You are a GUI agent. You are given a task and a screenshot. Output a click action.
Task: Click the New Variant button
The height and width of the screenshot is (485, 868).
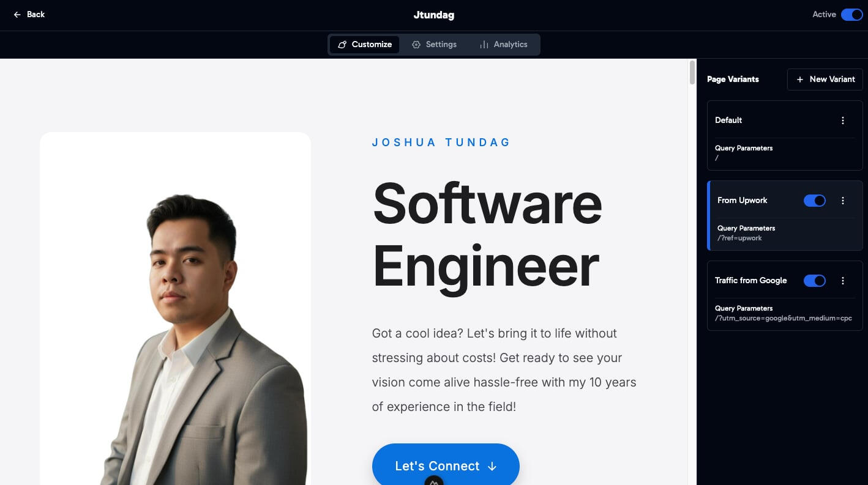click(825, 80)
